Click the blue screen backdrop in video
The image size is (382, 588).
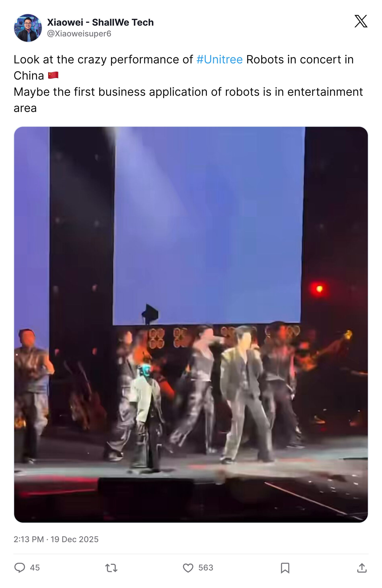[208, 225]
